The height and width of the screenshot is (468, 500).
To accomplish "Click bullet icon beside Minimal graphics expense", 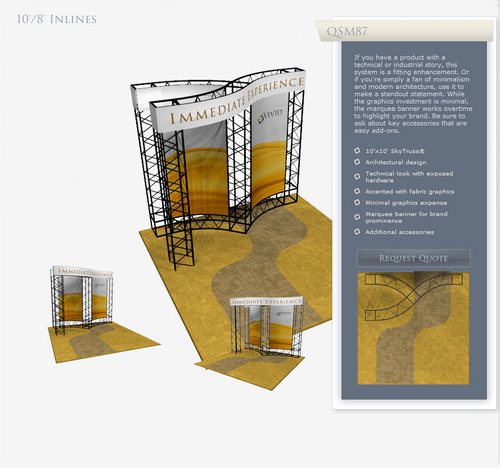I will tap(357, 202).
